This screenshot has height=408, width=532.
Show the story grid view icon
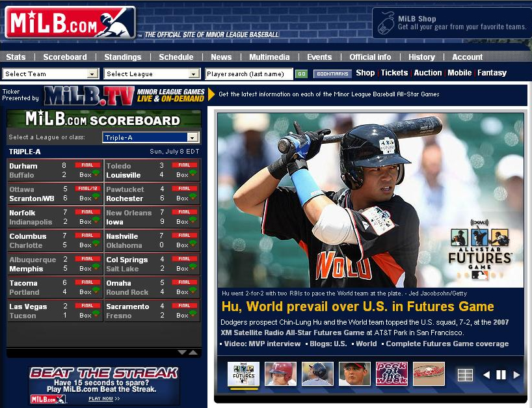465,375
